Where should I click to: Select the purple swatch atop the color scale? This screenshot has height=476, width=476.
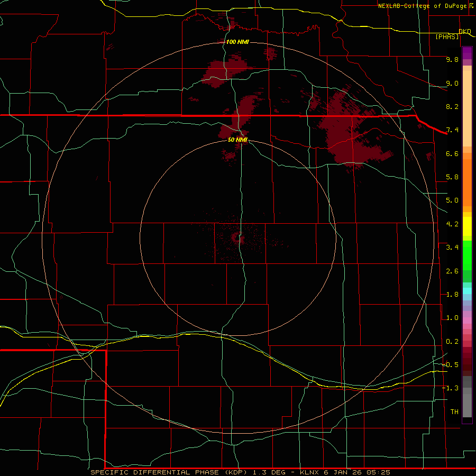click(467, 53)
